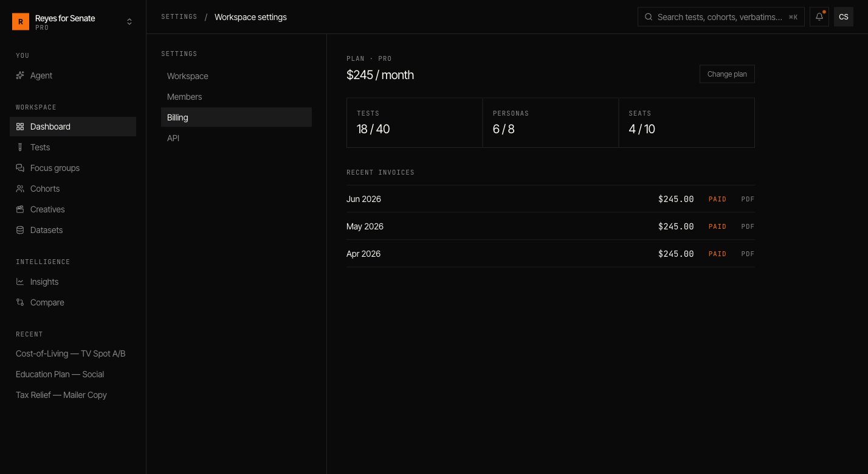
Task: Click the Seats 4 / 10 usage card
Action: pyautogui.click(x=687, y=122)
